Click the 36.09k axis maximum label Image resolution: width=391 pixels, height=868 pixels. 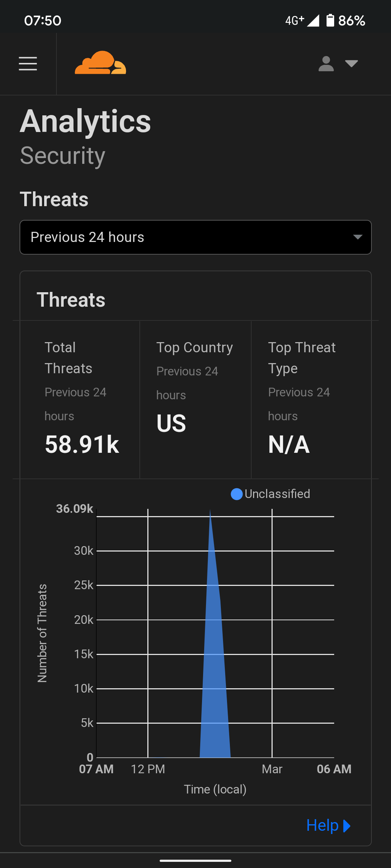[x=75, y=509]
